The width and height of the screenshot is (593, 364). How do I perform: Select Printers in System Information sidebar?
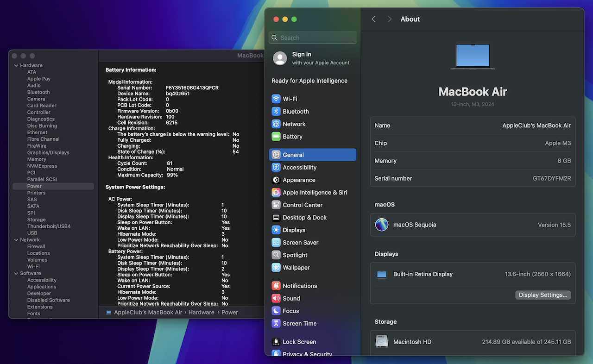click(36, 193)
